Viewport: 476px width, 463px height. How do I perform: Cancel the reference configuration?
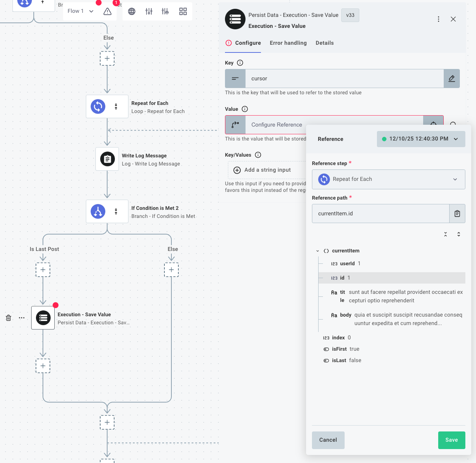point(328,440)
